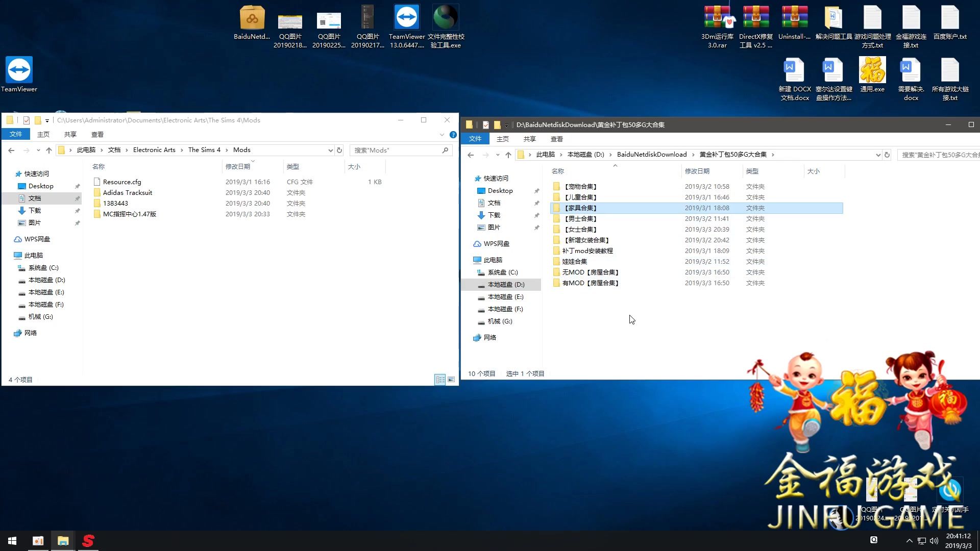Open the Uninstall archive desktop icon

tap(794, 23)
